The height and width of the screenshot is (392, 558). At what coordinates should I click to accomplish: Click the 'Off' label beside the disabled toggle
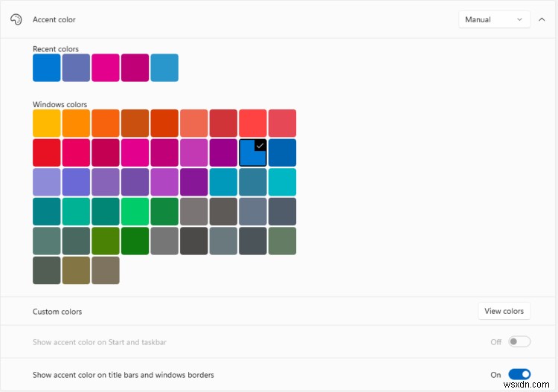point(496,342)
